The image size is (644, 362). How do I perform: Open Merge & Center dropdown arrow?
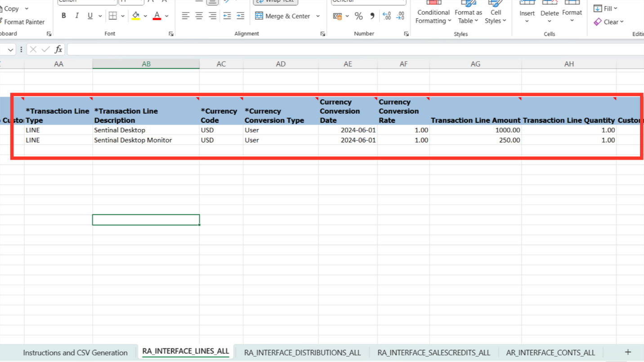pyautogui.click(x=318, y=16)
